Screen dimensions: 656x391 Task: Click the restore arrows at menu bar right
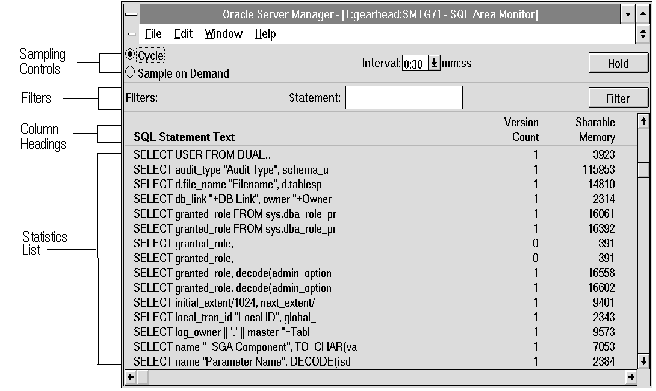(643, 34)
